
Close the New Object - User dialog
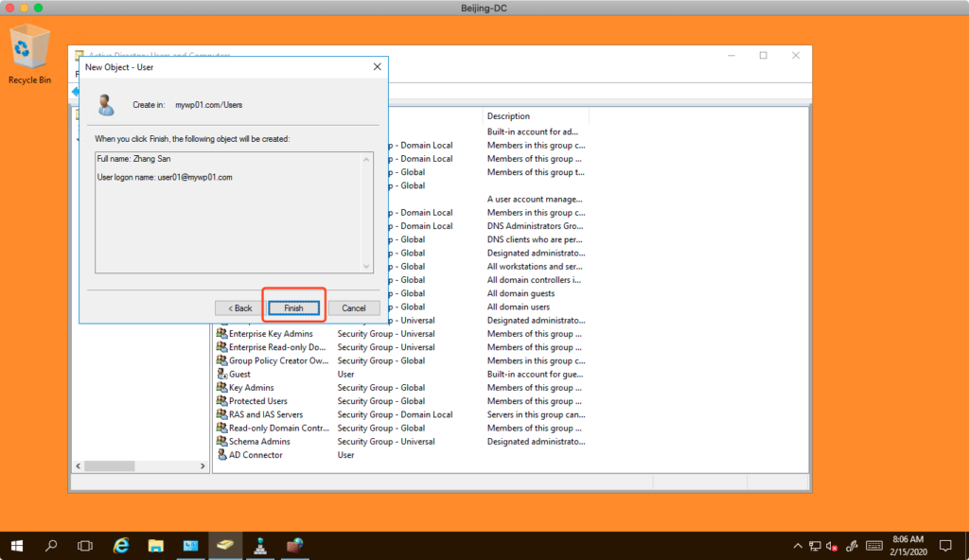[x=377, y=67]
